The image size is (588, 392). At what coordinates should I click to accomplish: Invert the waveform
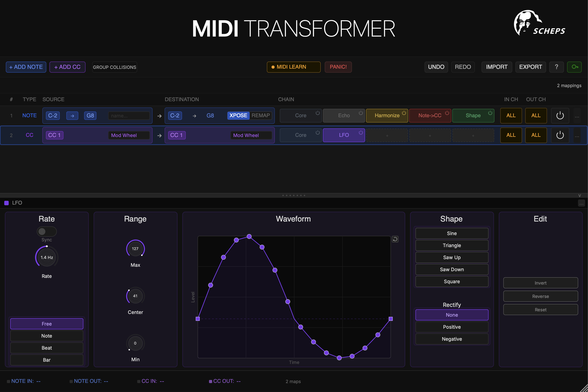coord(541,283)
